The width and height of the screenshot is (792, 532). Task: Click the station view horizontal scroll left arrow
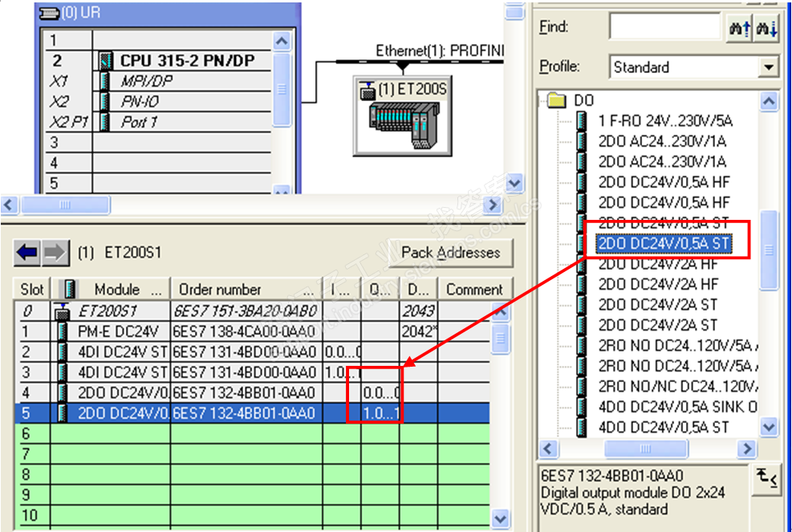[x=10, y=205]
